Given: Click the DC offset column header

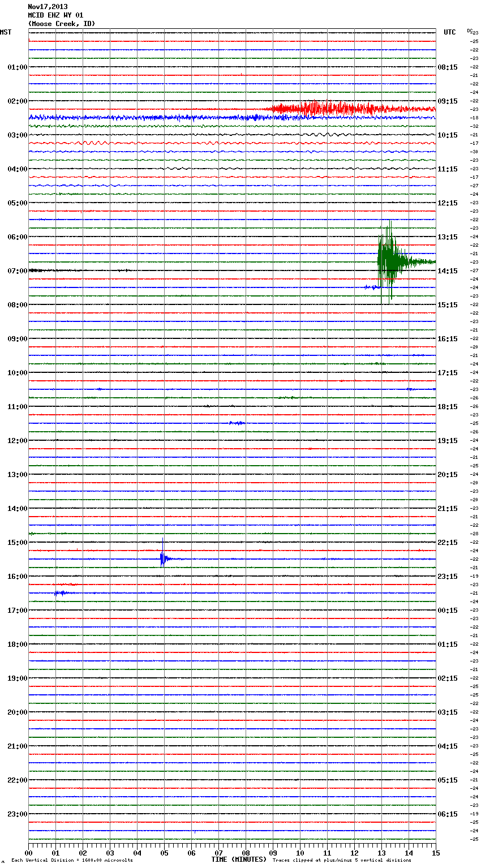Looking at the screenshot, I should point(470,31).
